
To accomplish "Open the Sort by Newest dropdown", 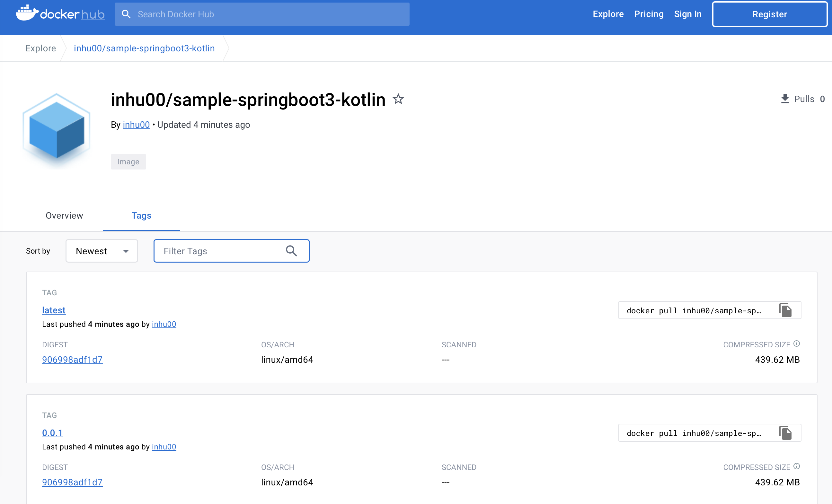I will [102, 251].
